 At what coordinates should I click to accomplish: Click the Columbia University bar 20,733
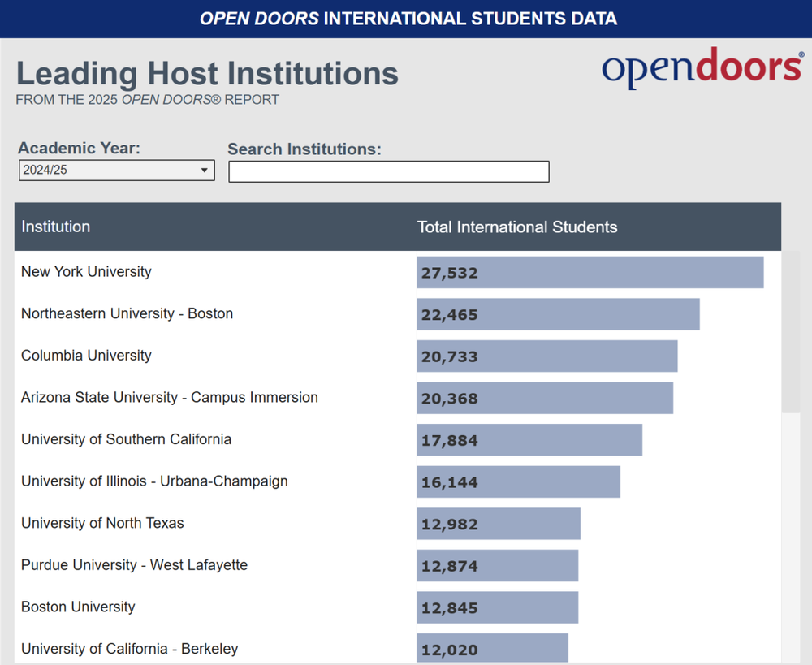tap(546, 356)
